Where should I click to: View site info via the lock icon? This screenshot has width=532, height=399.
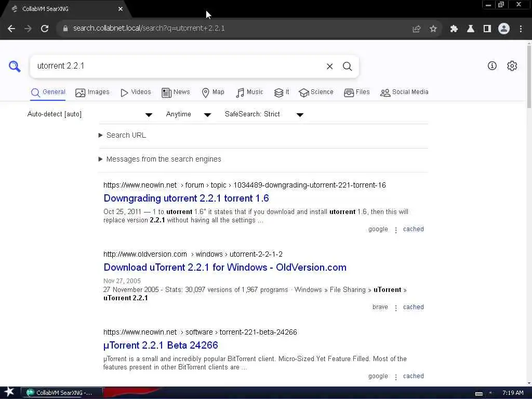65,29
